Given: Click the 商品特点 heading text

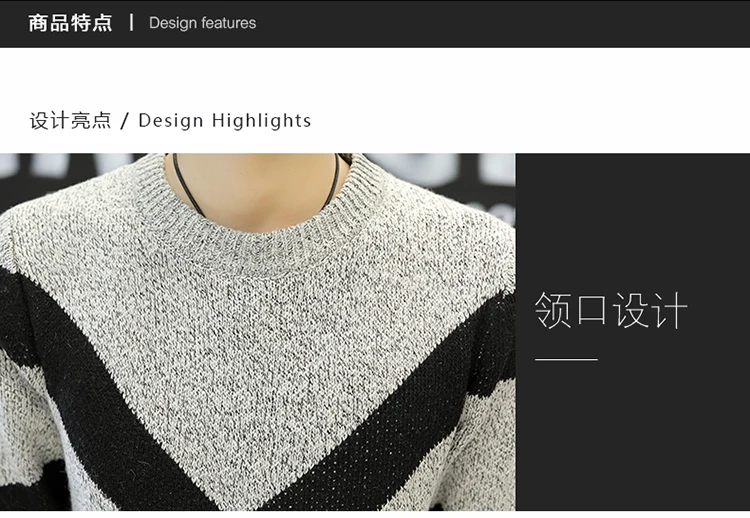Looking at the screenshot, I should tap(70, 23).
